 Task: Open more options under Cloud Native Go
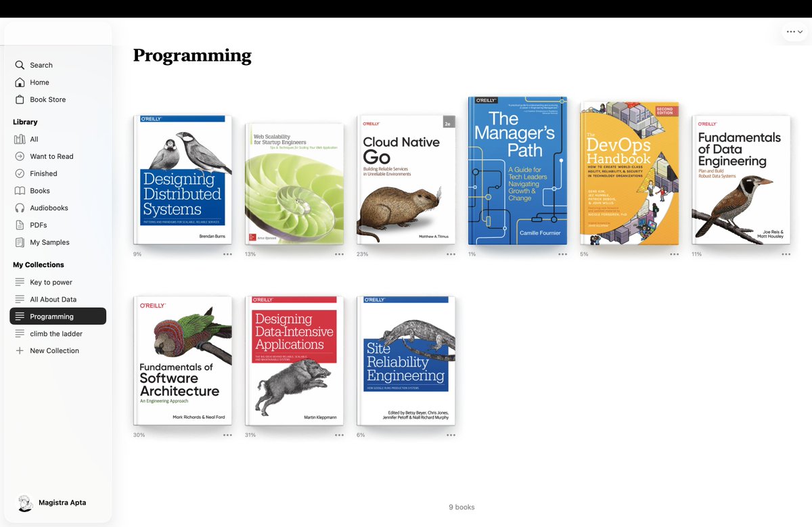coord(451,254)
